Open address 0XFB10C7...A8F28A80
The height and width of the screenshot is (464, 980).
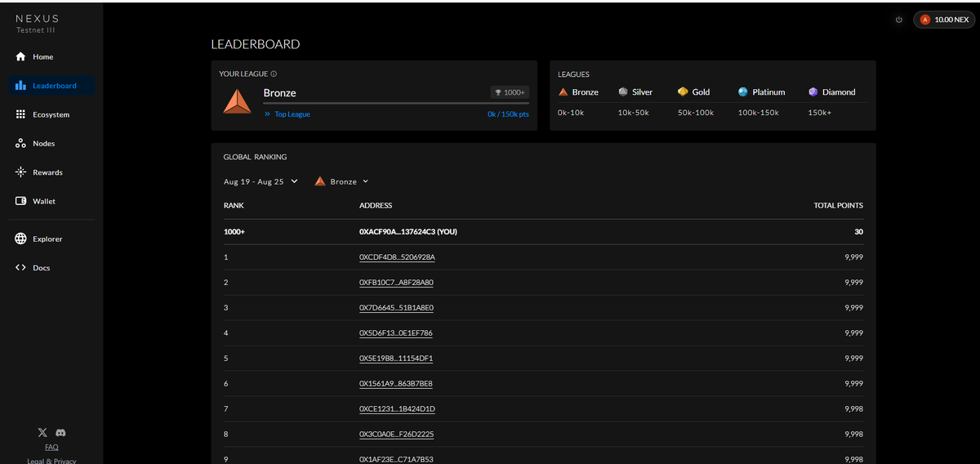[x=396, y=283]
